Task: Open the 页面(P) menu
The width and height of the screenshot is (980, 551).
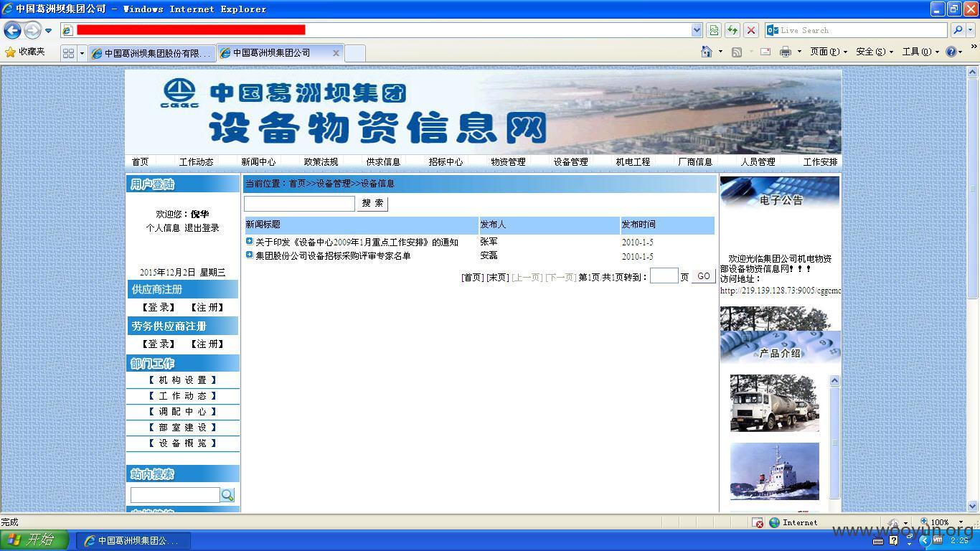Action: pos(828,52)
